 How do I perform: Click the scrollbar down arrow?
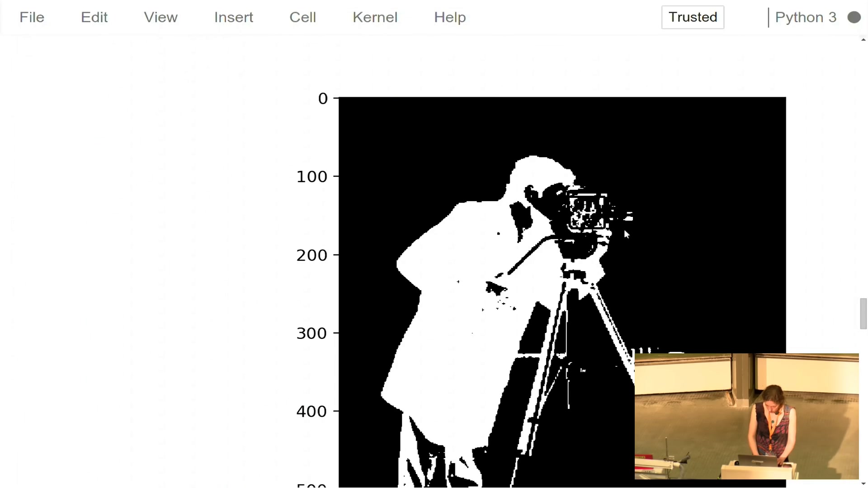click(x=863, y=484)
